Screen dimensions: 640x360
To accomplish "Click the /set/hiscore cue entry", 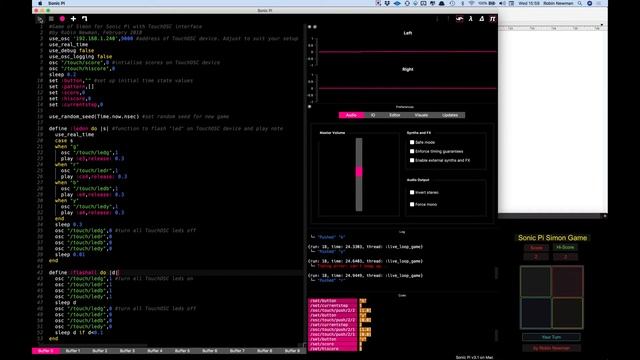I will click(x=332, y=349).
